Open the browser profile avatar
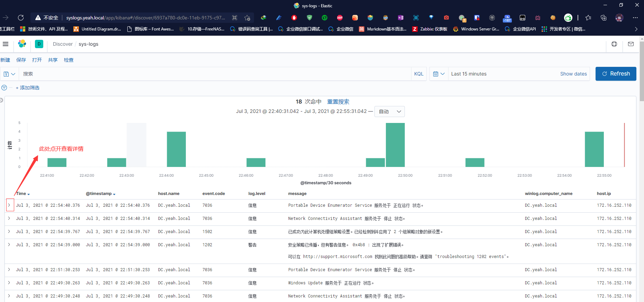 (619, 18)
